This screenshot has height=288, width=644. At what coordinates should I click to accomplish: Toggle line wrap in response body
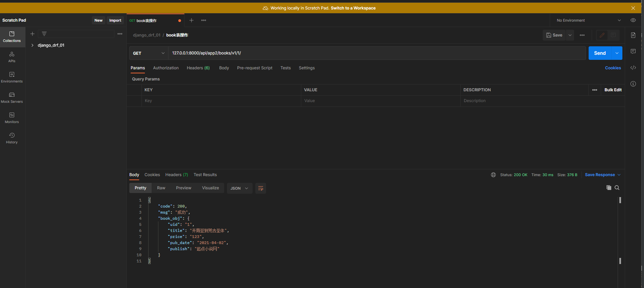click(x=261, y=188)
